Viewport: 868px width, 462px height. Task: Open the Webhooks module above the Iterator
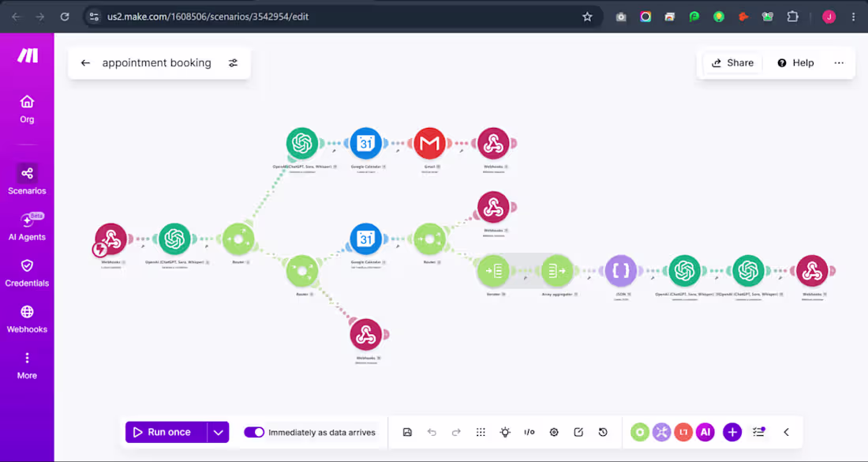click(493, 207)
